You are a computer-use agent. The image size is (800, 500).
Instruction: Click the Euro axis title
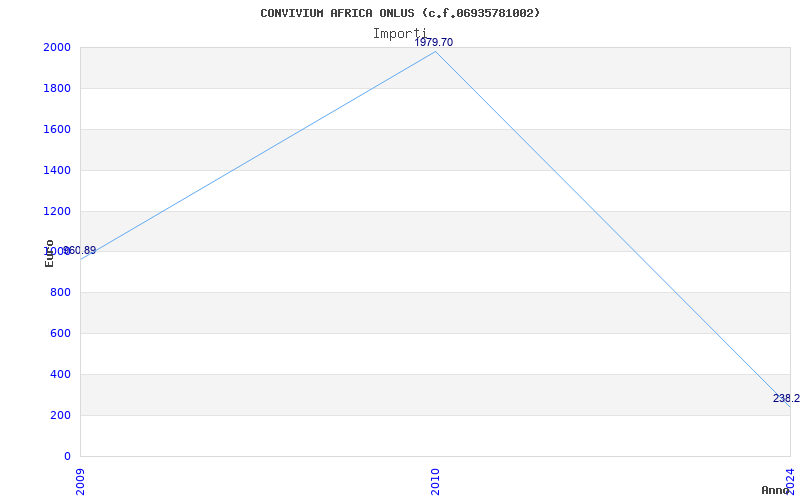point(49,253)
